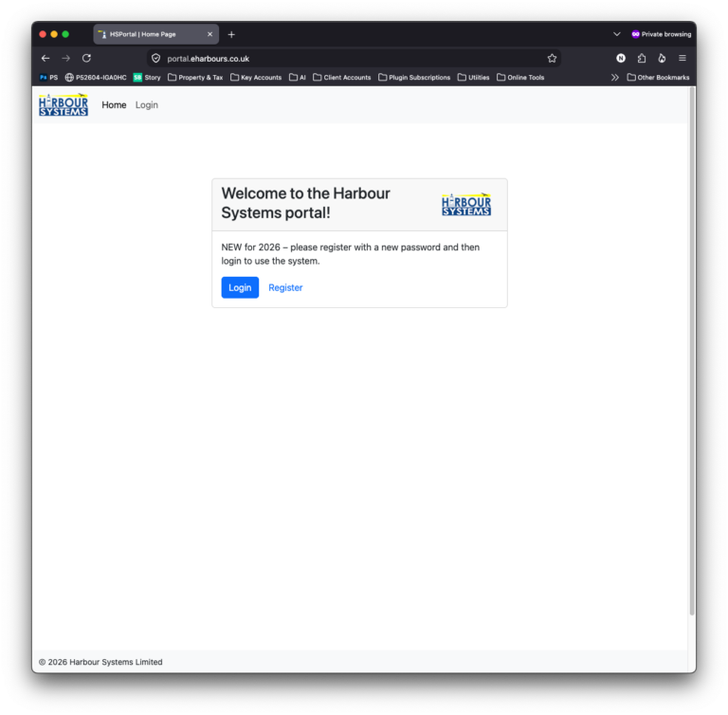Focus the portal.eharbours.co.uk address bar
Viewport: 728px width, 715px height.
click(x=353, y=59)
